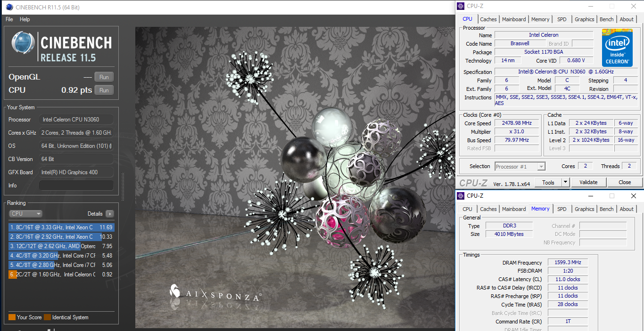Switch to Bench tab in upper CPU-Z window
The height and width of the screenshot is (331, 644).
pyautogui.click(x=607, y=19)
